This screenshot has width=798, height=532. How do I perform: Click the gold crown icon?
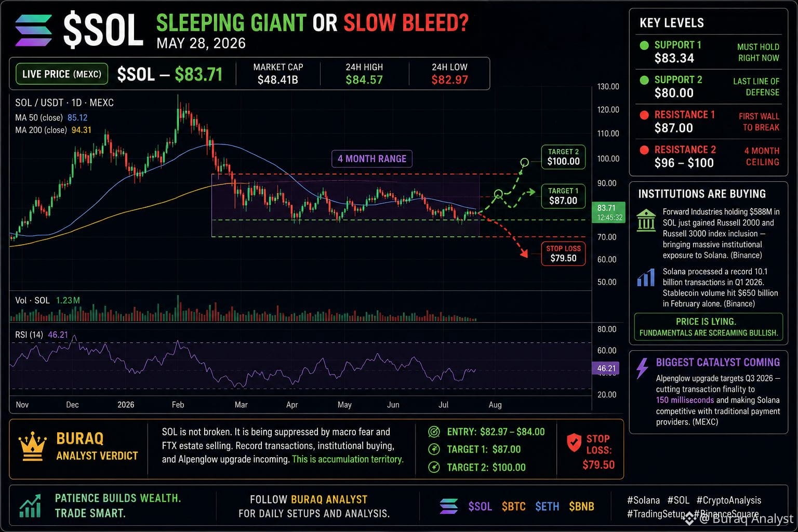tap(33, 446)
